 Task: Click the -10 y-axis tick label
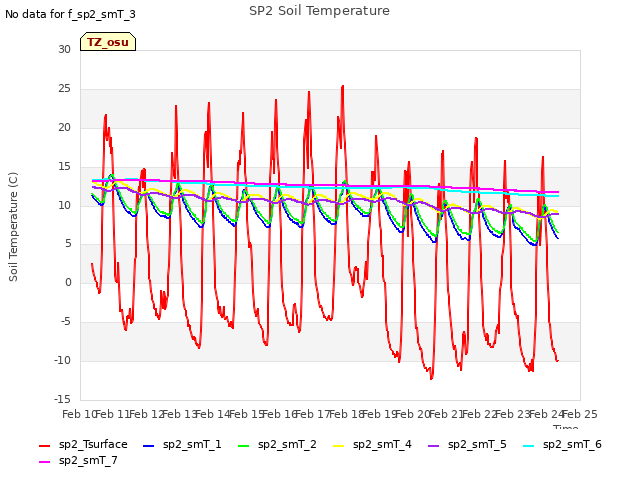pos(62,360)
